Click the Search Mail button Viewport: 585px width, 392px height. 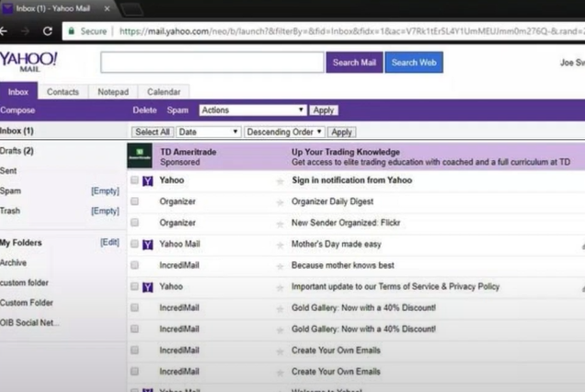(x=354, y=63)
